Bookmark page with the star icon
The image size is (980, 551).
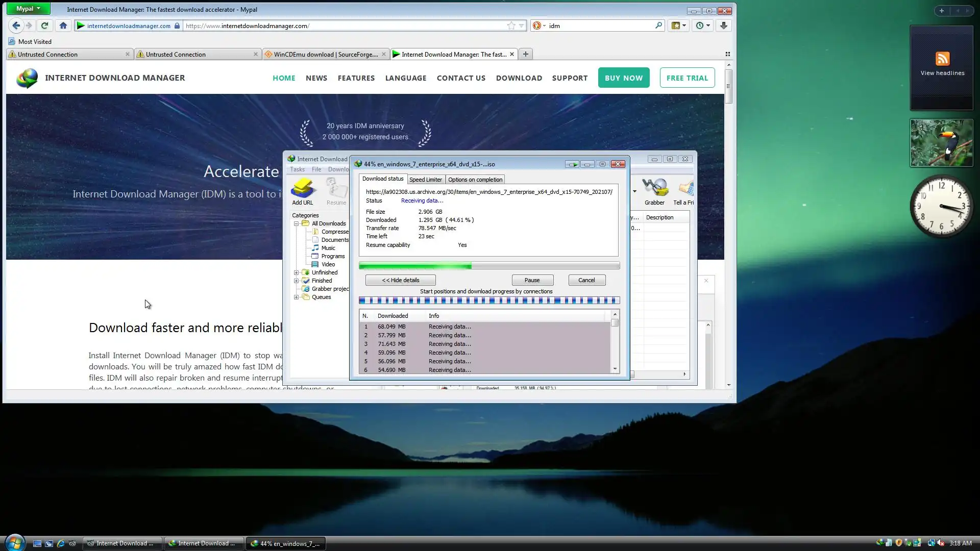(x=511, y=26)
